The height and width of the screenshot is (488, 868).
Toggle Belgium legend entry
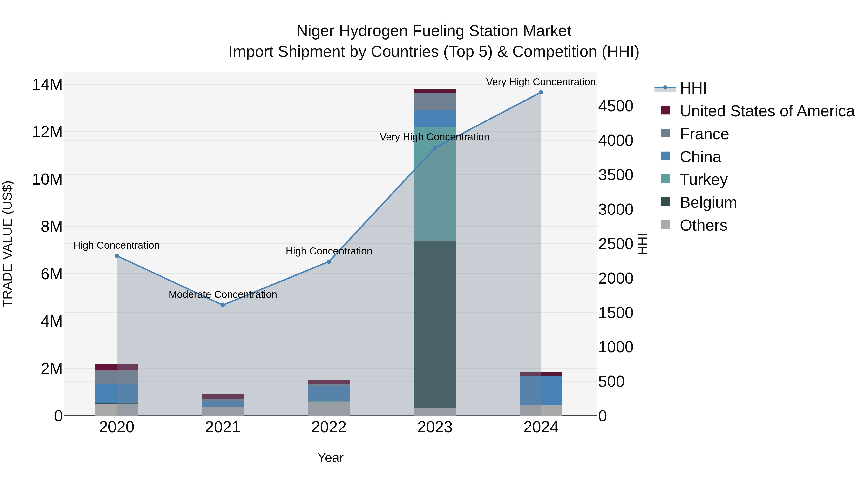pyautogui.click(x=698, y=202)
